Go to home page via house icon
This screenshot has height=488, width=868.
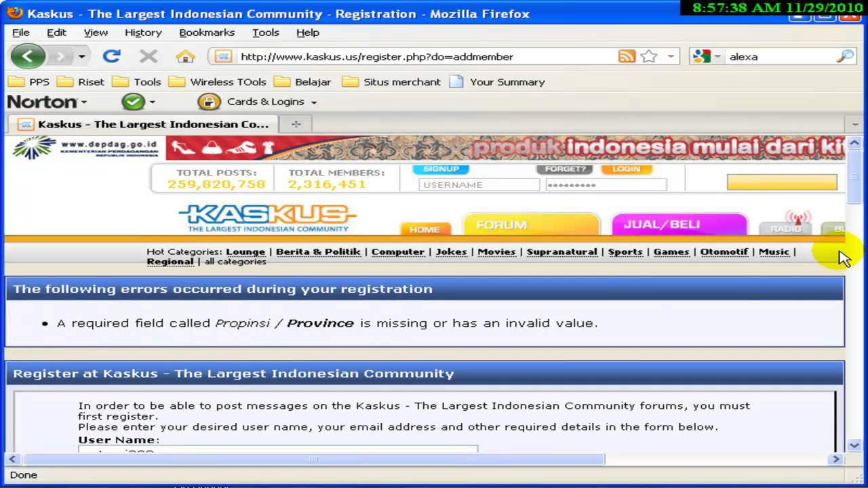point(185,56)
